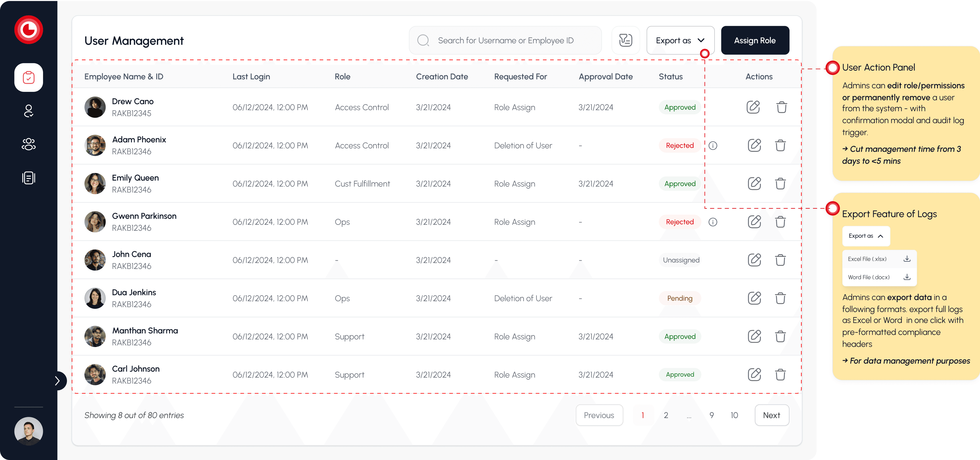Click the Assign Role button
The width and height of the screenshot is (980, 460).
coord(755,40)
